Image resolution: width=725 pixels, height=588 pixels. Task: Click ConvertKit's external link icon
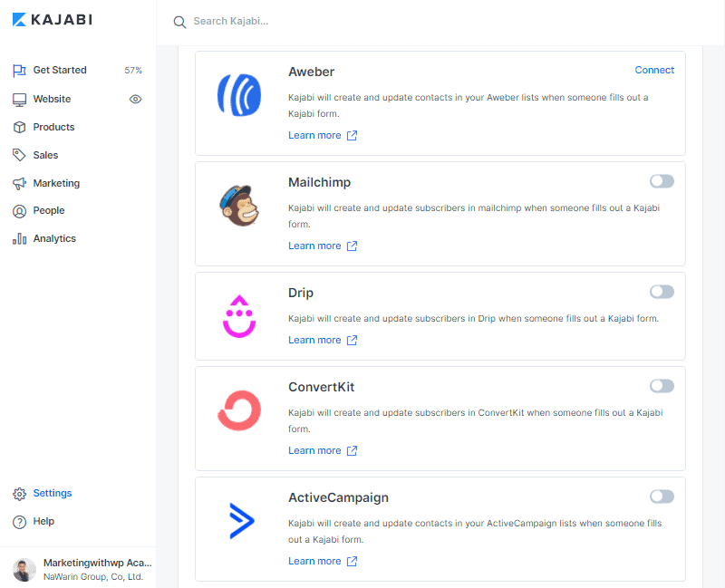352,450
